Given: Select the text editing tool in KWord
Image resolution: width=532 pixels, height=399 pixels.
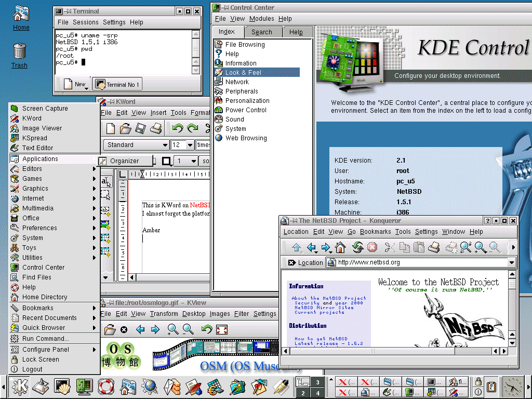Looking at the screenshot, I should click(x=106, y=182).
